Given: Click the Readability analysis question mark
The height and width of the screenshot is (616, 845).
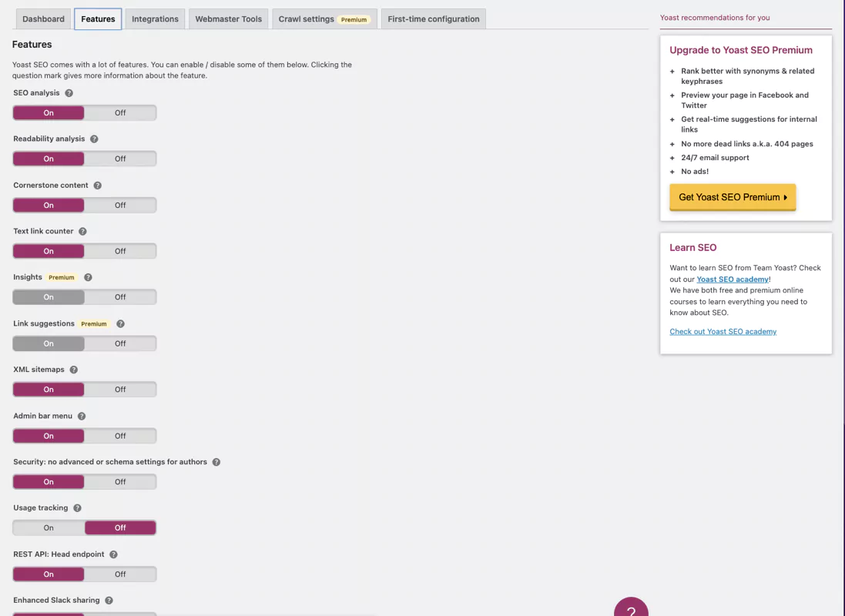Looking at the screenshot, I should click(94, 139).
